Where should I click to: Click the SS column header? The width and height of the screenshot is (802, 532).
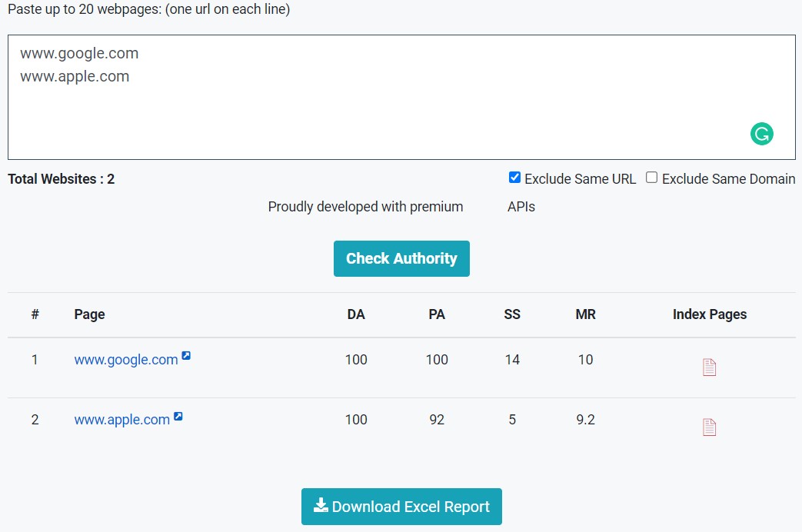[512, 314]
